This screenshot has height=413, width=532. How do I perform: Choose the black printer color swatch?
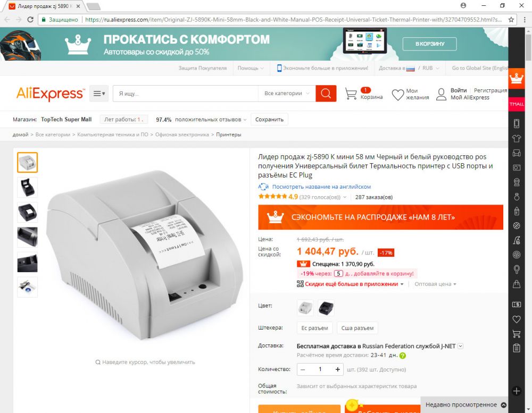click(326, 308)
